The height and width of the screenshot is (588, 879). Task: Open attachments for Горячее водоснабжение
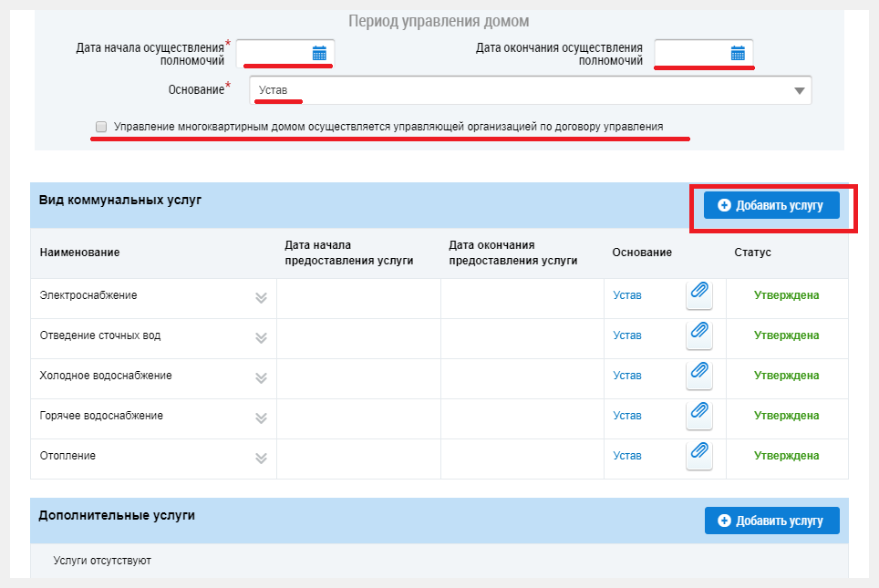pos(699,415)
